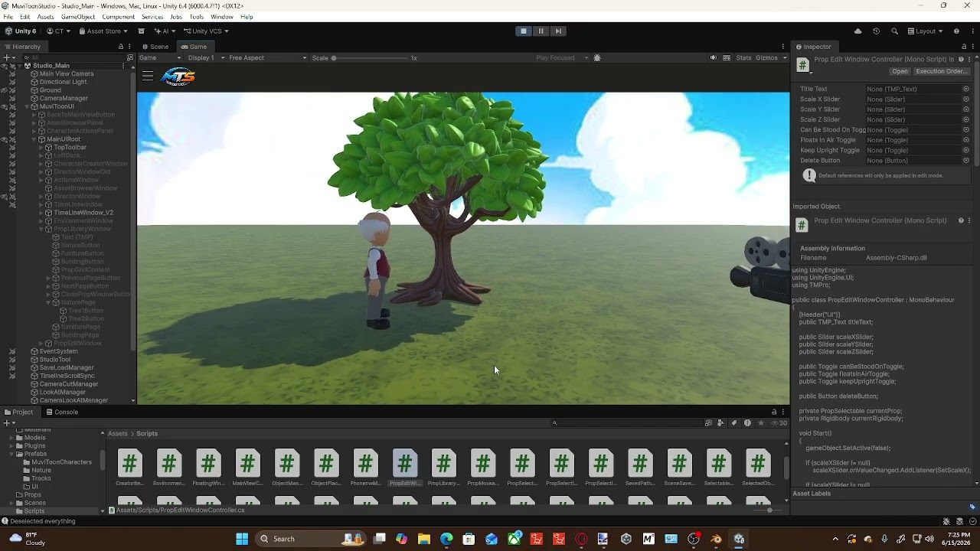980x551 pixels.
Task: Select the SaveLoadManager object
Action: pyautogui.click(x=67, y=368)
